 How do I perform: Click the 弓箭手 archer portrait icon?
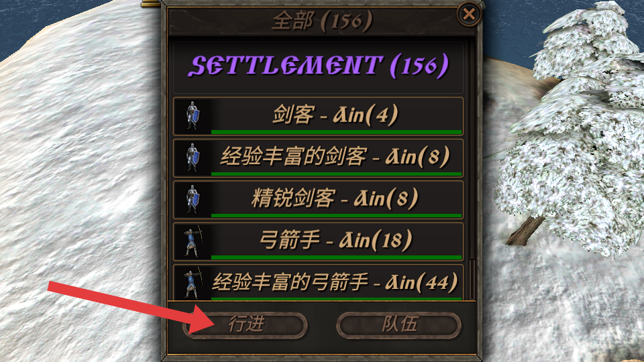[193, 241]
